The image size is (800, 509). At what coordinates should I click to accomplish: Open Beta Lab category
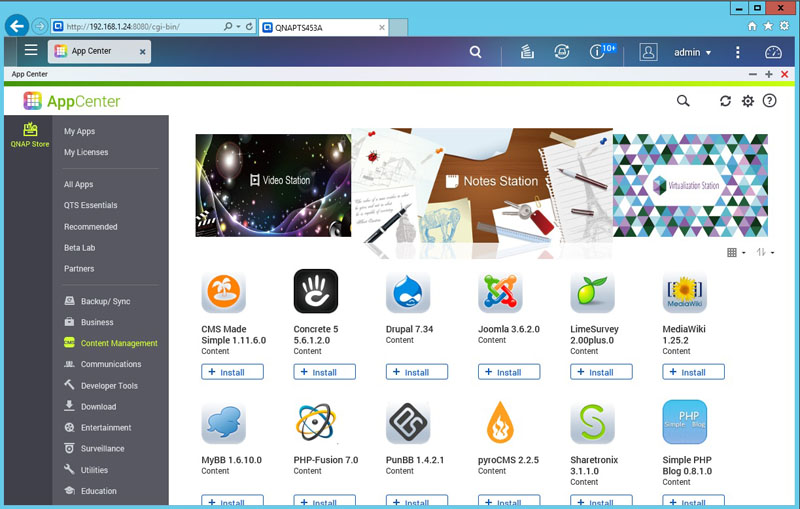coord(79,247)
